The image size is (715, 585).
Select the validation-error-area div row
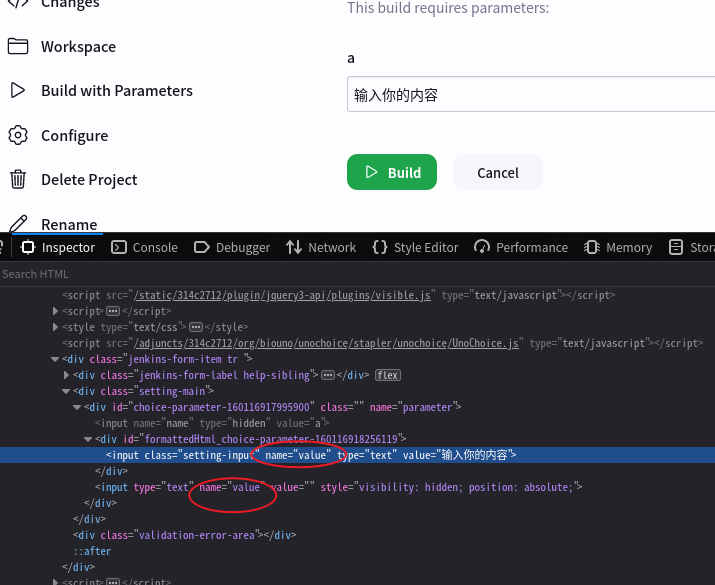tap(358, 535)
